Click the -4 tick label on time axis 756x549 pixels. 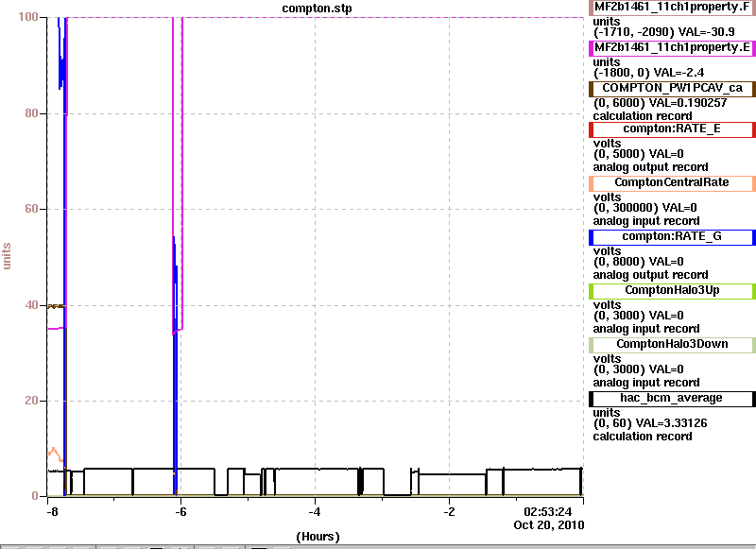[315, 512]
